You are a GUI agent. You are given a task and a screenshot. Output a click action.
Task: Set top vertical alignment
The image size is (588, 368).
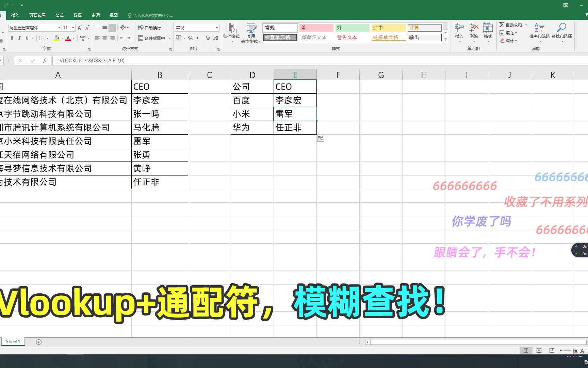point(97,28)
